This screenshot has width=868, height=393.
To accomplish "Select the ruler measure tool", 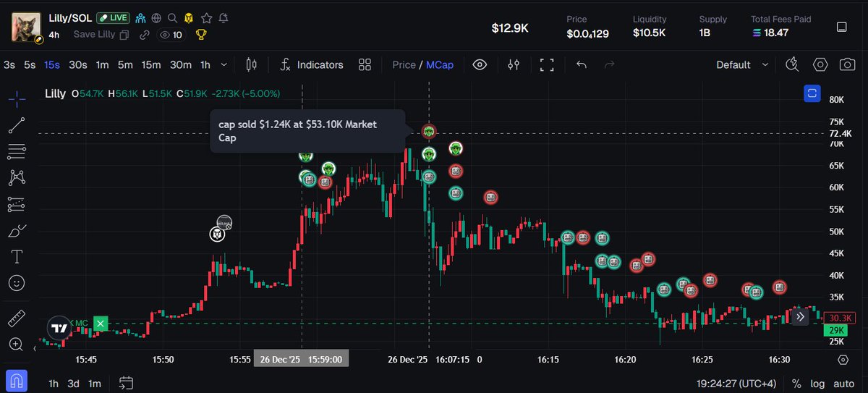I will (17, 318).
